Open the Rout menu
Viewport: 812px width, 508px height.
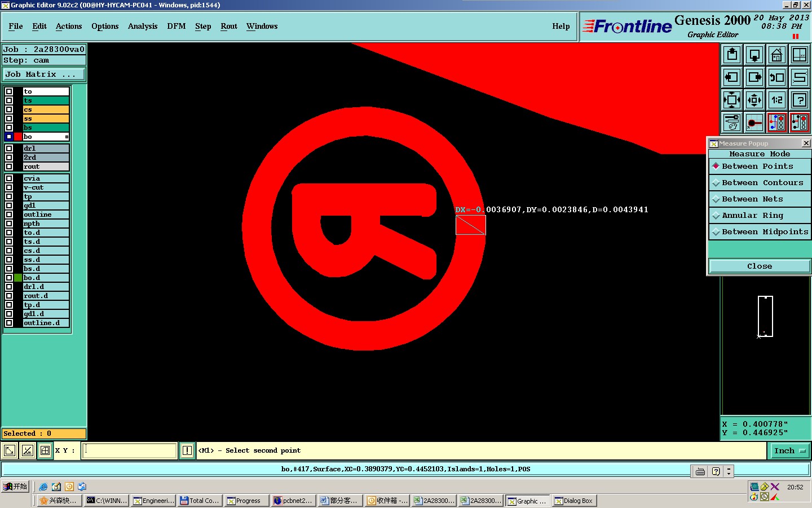click(229, 27)
